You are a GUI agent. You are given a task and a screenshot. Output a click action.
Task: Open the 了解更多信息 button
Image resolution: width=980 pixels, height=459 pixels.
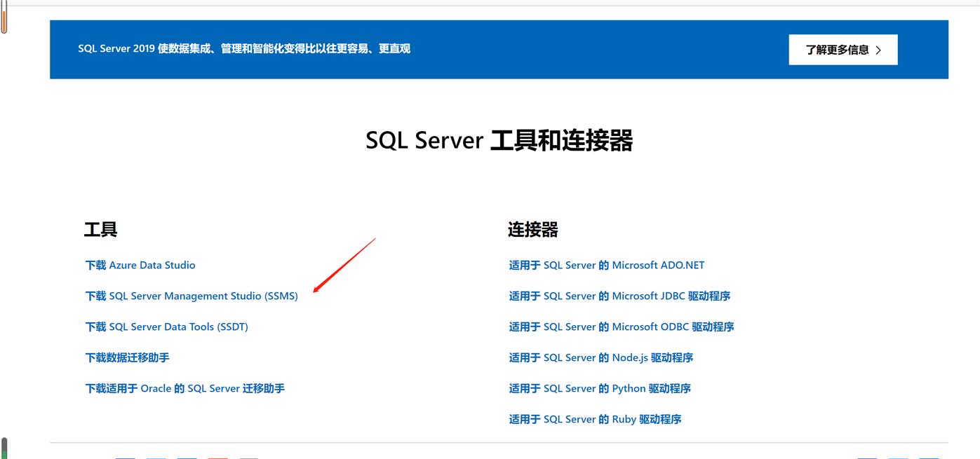(x=843, y=50)
